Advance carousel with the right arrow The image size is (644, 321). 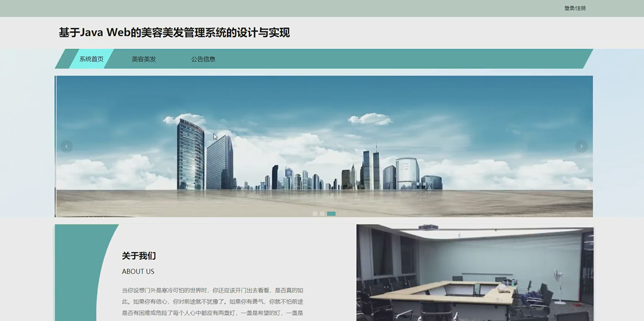(x=581, y=146)
